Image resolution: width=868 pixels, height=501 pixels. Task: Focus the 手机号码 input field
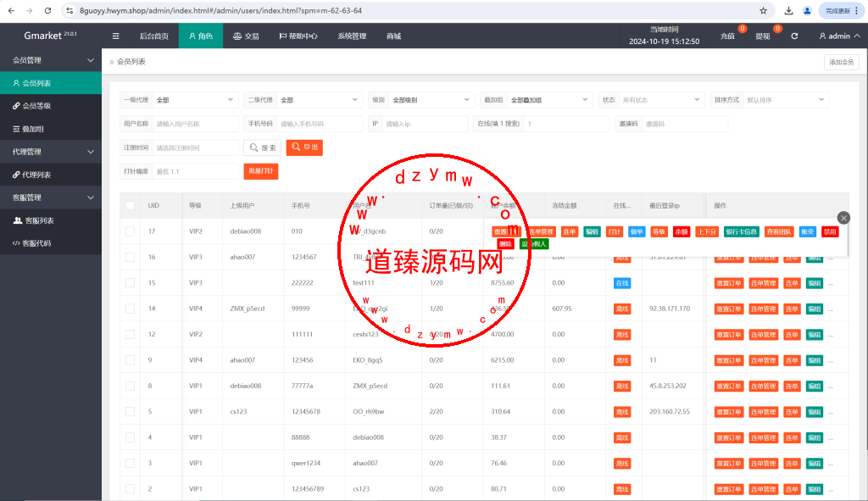coord(320,124)
